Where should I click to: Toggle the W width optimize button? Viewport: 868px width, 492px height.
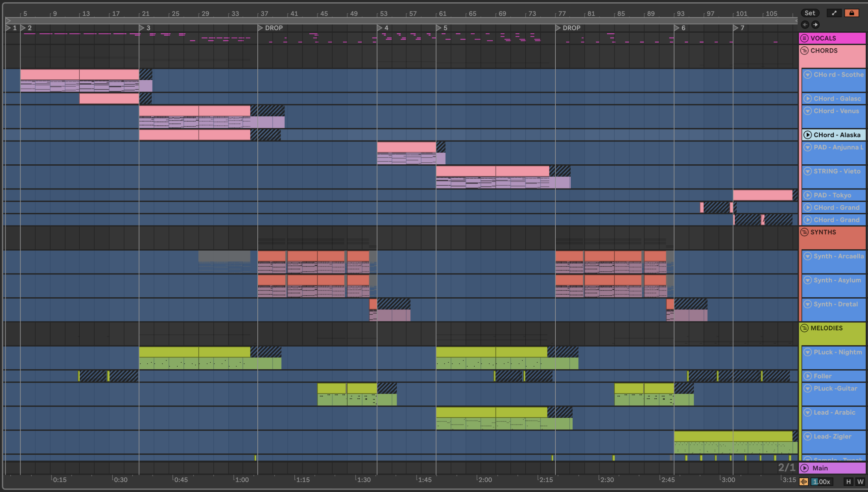point(860,482)
